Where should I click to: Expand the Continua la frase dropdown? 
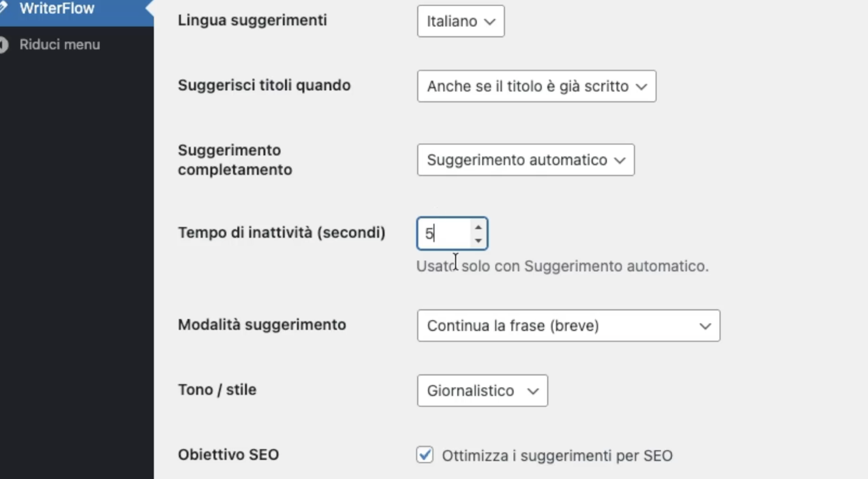coord(568,325)
